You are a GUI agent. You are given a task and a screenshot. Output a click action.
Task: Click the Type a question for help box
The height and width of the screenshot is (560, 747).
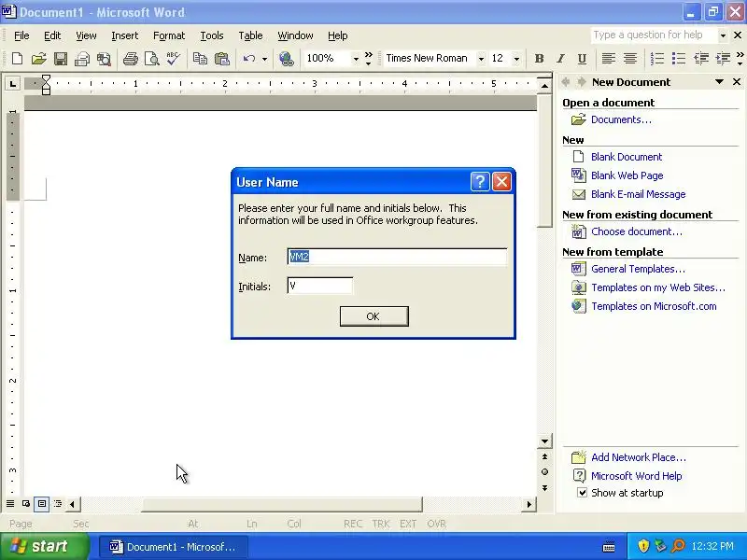tap(654, 35)
